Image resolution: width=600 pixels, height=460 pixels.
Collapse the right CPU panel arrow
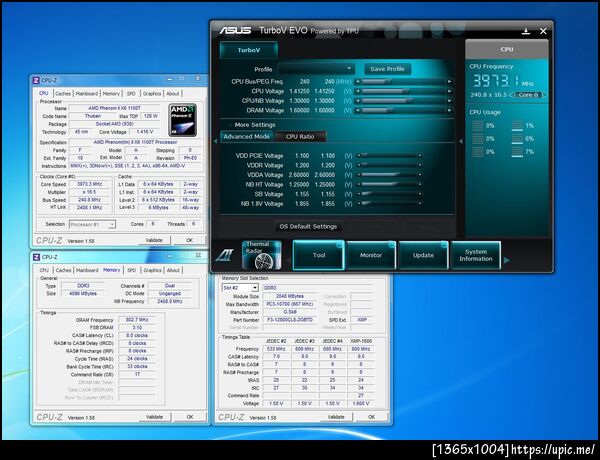coord(461,141)
